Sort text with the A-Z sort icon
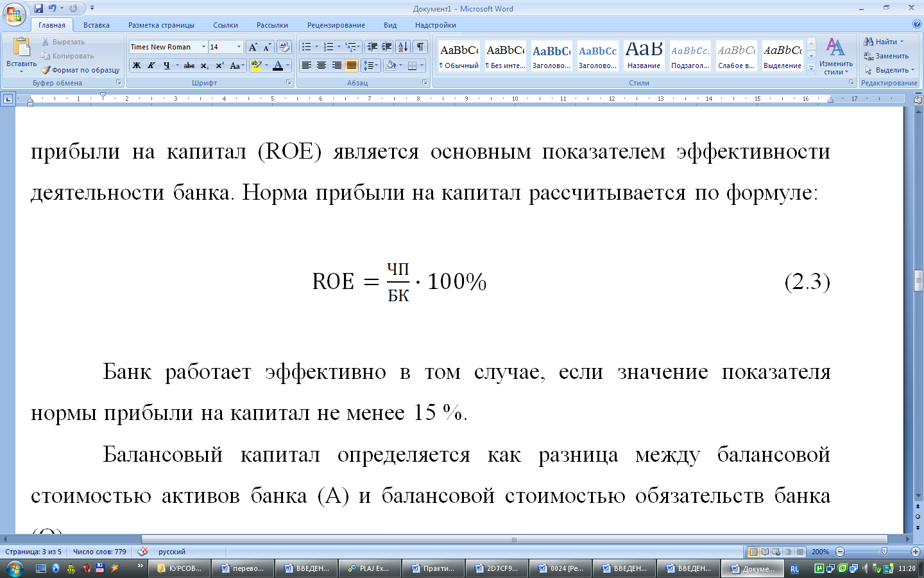This screenshot has height=578, width=924. pos(403,47)
